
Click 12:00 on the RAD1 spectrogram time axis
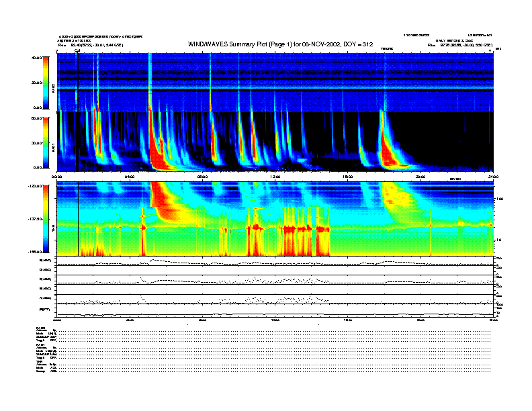pos(275,177)
